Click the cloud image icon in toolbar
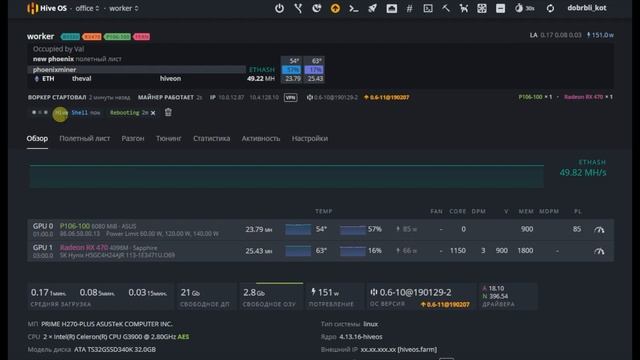 point(391,8)
